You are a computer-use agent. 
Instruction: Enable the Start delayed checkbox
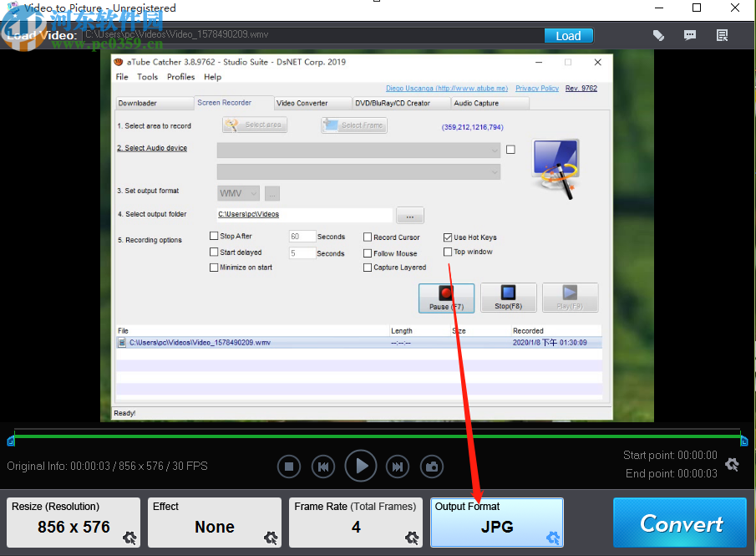214,252
